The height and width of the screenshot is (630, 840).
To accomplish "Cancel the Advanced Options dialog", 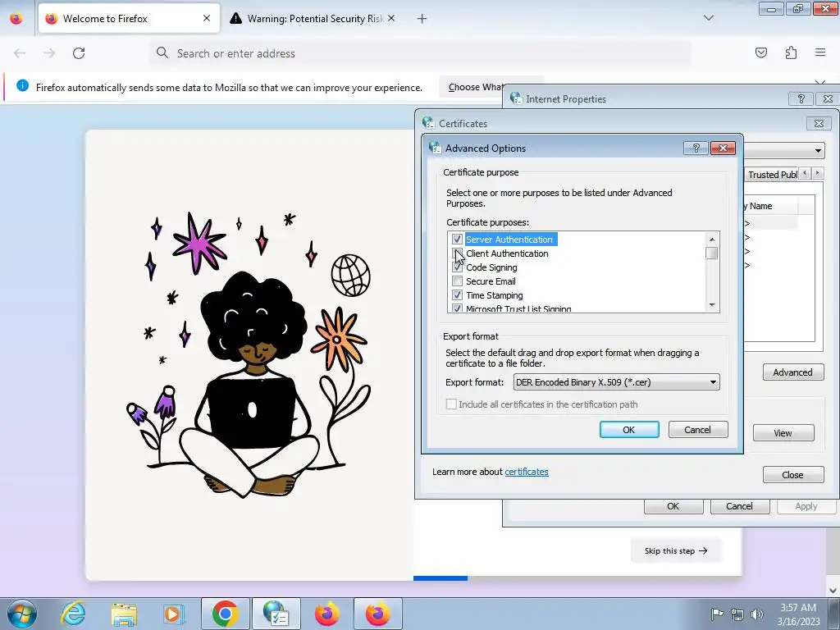I will tap(697, 430).
